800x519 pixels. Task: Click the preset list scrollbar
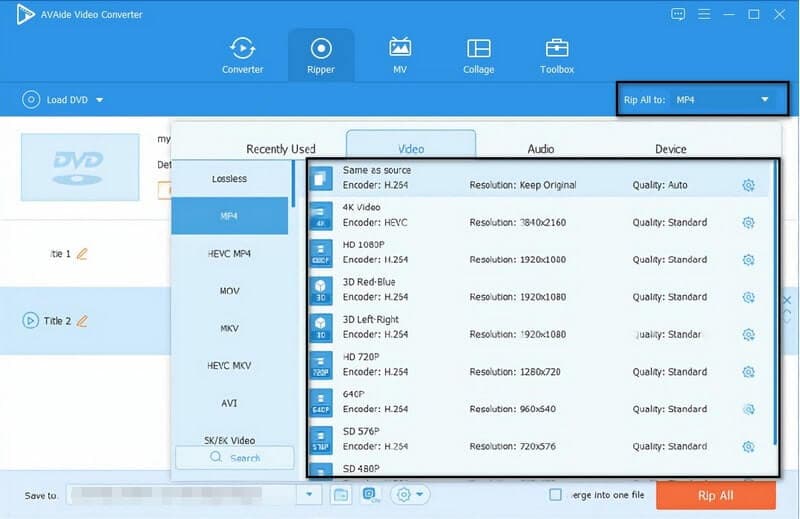click(x=775, y=304)
